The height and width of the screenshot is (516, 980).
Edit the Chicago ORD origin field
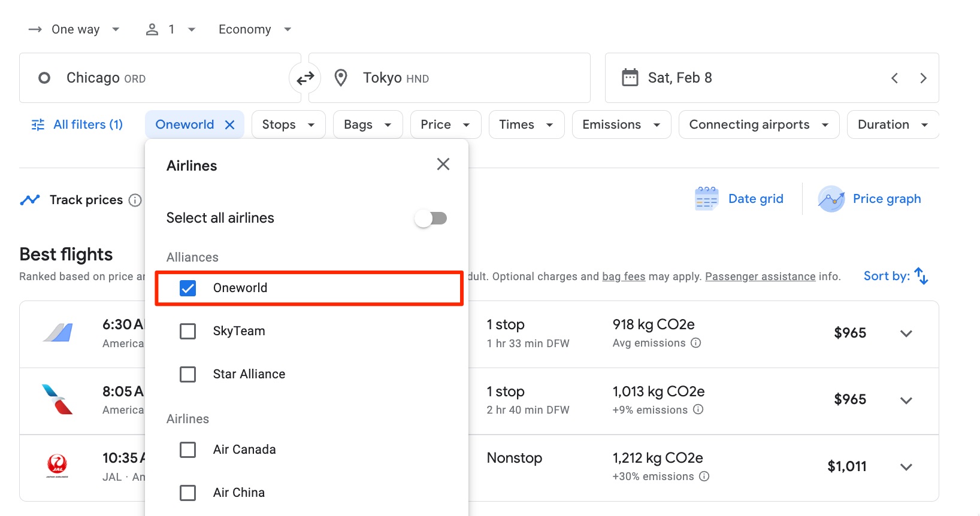[x=160, y=78]
